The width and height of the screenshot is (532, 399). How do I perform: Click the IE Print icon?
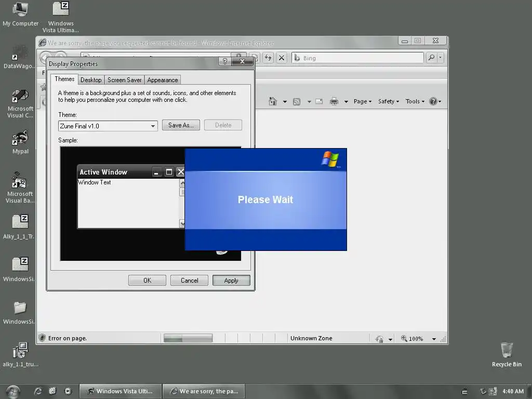coord(334,101)
